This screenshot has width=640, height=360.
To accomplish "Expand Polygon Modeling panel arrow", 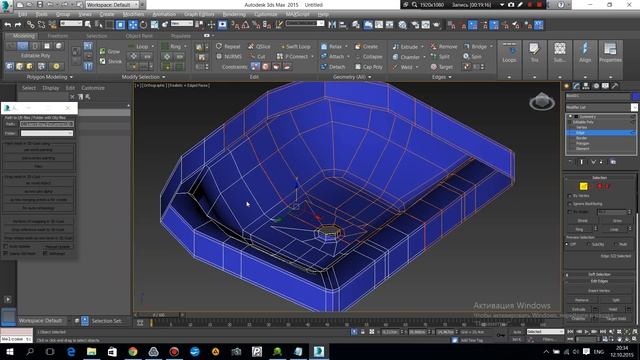I will [x=71, y=77].
